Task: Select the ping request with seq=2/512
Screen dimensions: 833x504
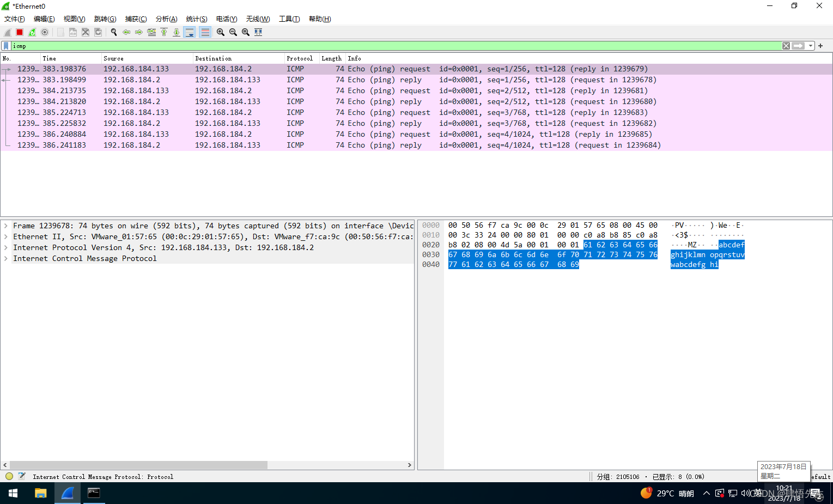Action: (x=416, y=91)
